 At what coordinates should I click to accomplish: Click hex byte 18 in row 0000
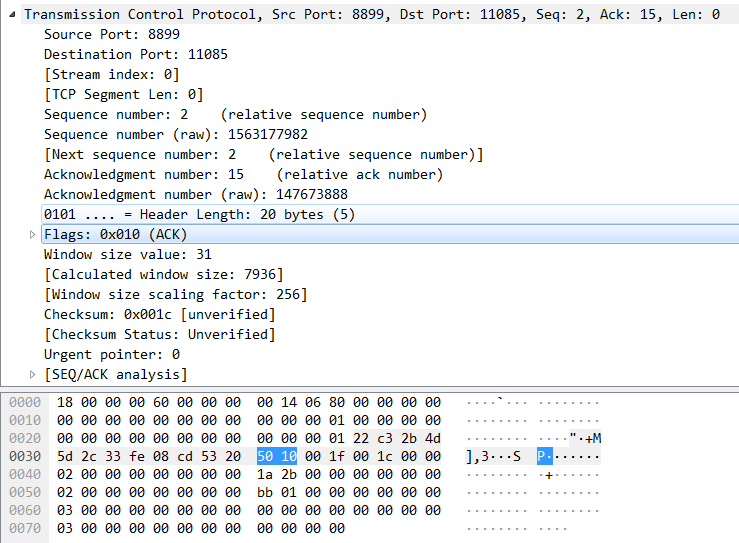65,402
